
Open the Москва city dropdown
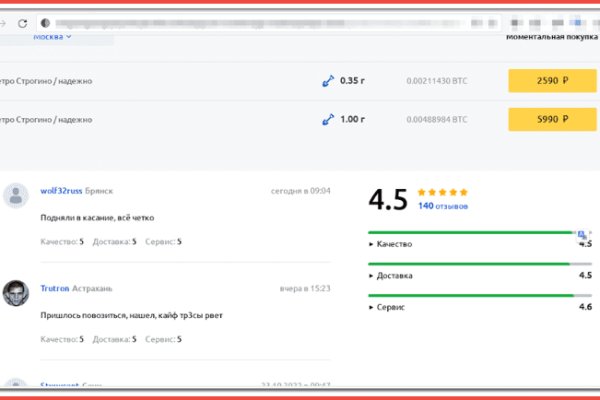click(52, 37)
